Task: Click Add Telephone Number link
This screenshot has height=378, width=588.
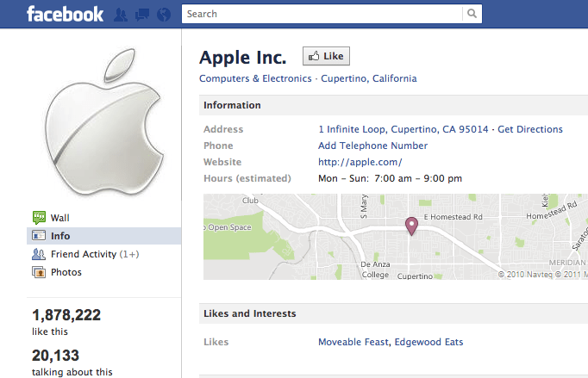Action: [372, 146]
